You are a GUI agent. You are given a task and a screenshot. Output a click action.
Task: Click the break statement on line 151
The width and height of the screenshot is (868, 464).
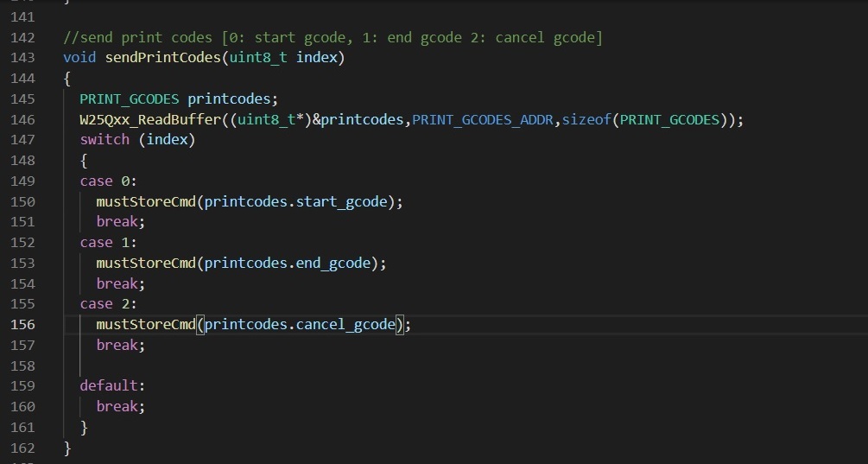(121, 221)
